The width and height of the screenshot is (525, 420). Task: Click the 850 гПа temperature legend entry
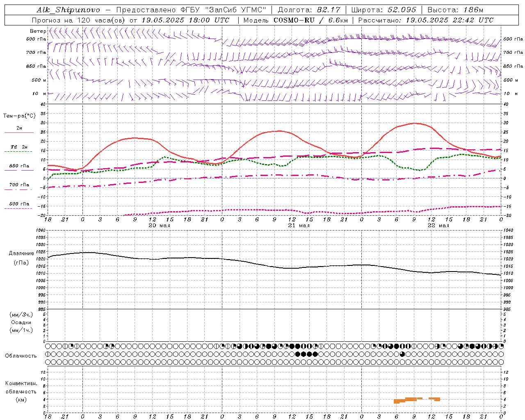point(19,168)
